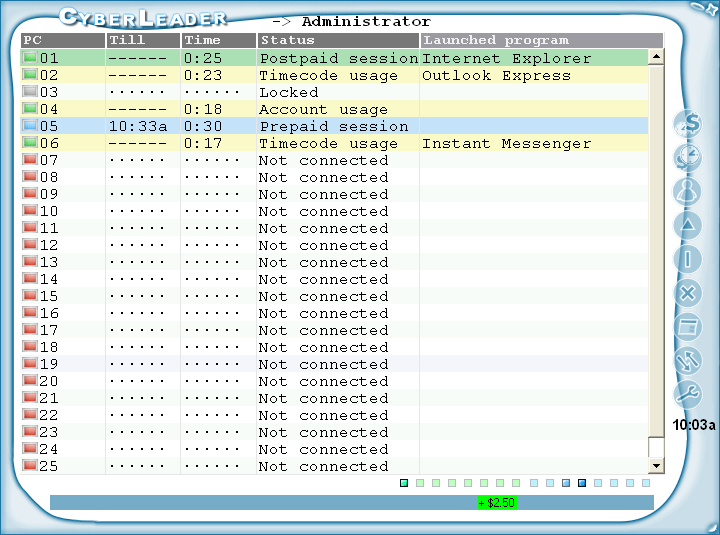Click the scrollbar up arrow
The image size is (720, 535).
tap(656, 57)
